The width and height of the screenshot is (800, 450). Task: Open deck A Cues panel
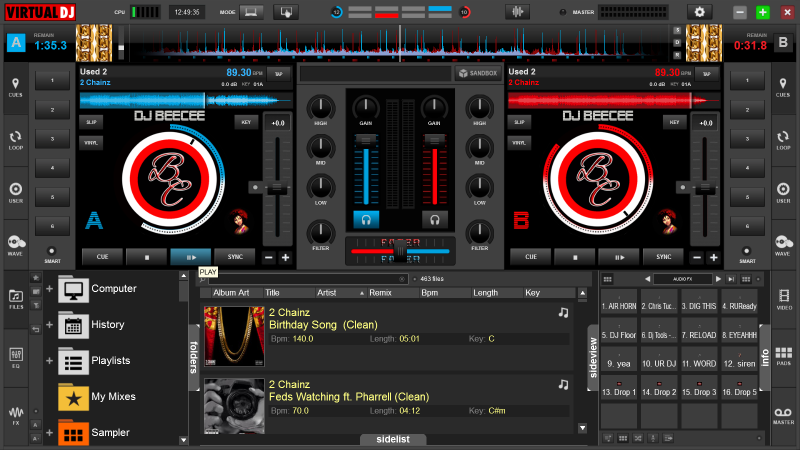coord(15,87)
